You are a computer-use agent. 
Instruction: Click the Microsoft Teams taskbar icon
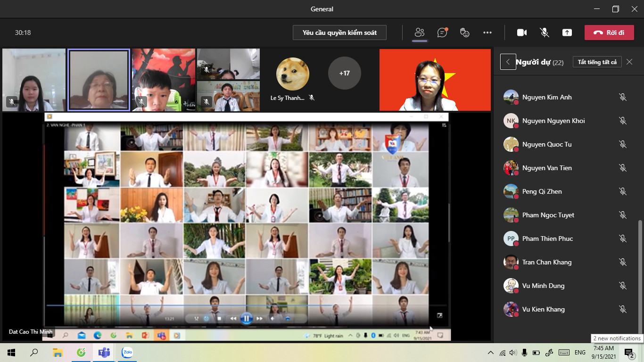[104, 352]
